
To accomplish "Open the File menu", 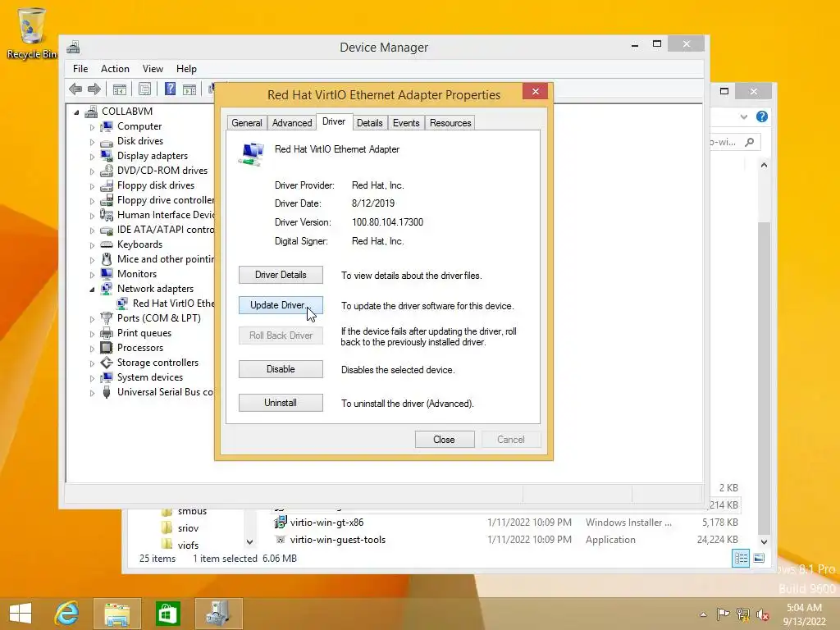I will coord(80,69).
